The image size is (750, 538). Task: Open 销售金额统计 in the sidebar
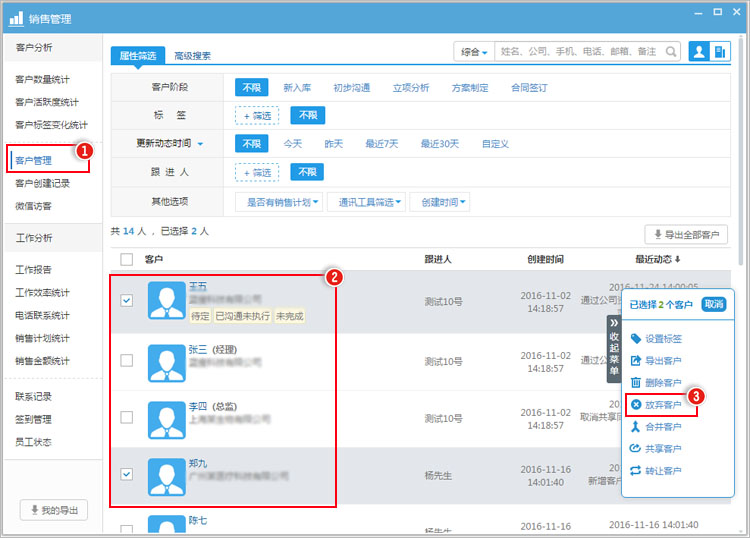pyautogui.click(x=42, y=361)
